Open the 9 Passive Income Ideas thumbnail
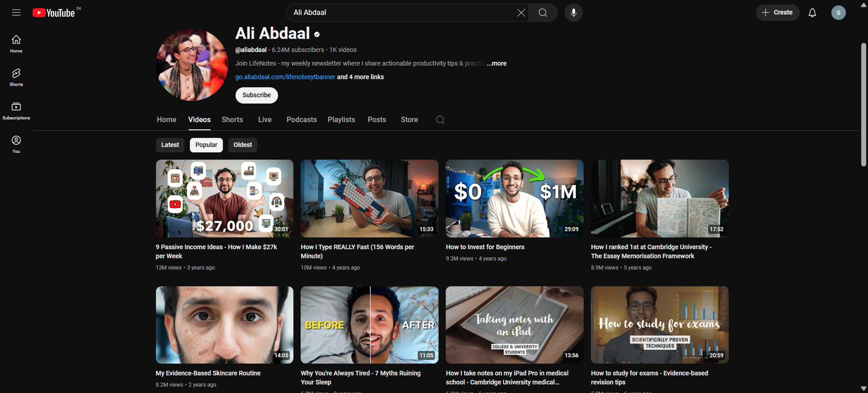The height and width of the screenshot is (393, 868). (x=225, y=199)
